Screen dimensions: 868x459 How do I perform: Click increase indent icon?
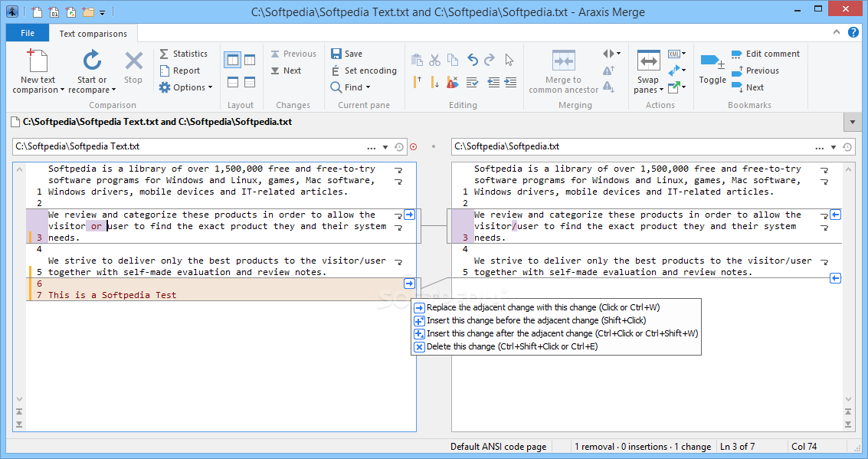tap(510, 83)
